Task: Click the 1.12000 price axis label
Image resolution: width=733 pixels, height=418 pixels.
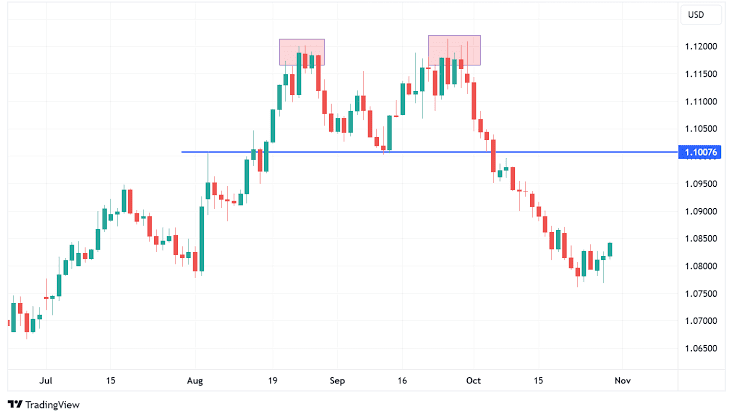Action: point(701,46)
